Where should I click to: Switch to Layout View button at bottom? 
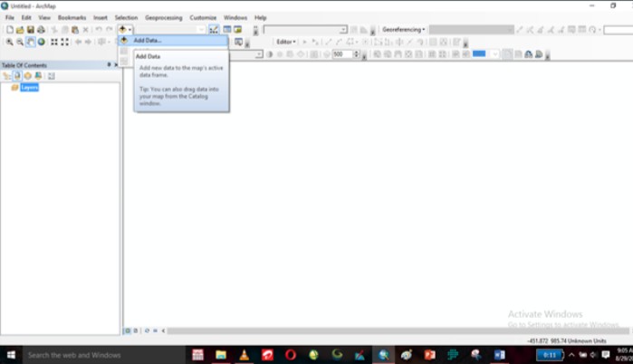(x=136, y=330)
